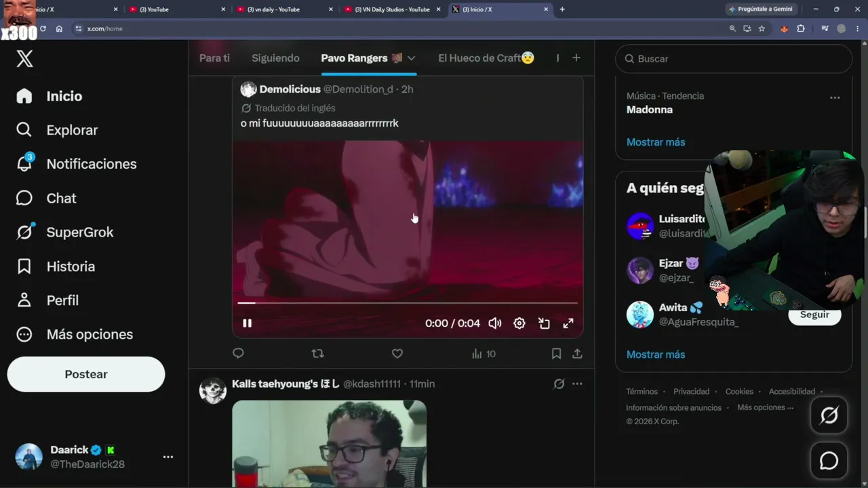Show more trends below Madonna

(656, 142)
